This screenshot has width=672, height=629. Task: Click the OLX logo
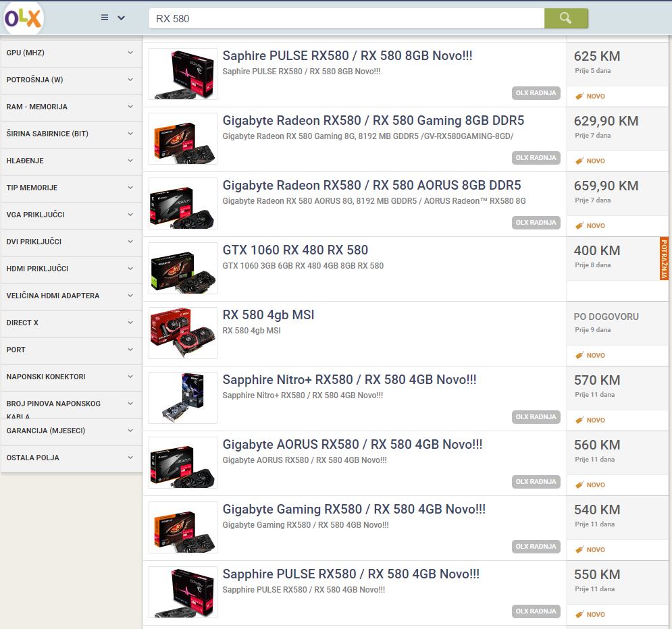[23, 18]
